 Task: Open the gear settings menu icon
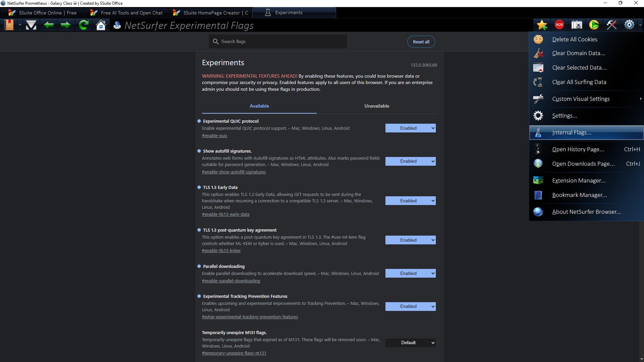click(629, 25)
